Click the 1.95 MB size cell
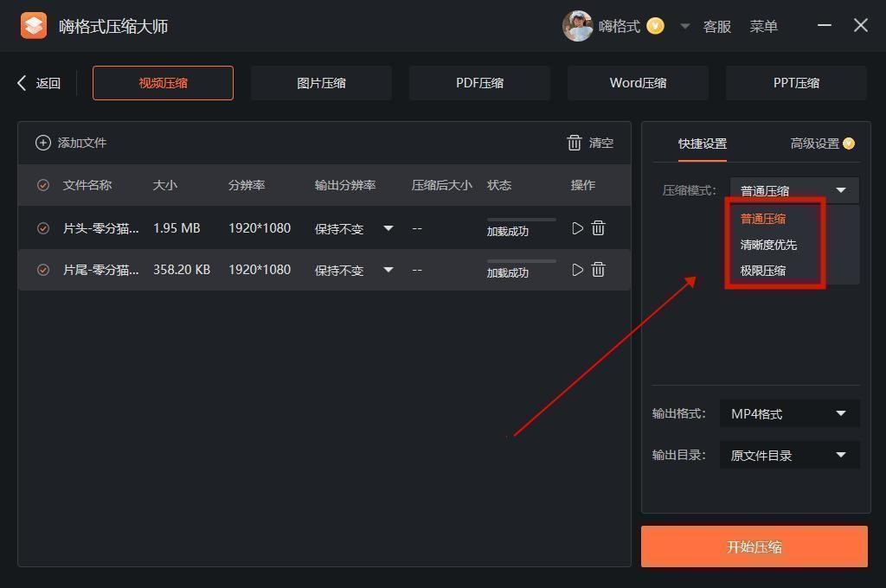Image resolution: width=886 pixels, height=588 pixels. point(177,228)
